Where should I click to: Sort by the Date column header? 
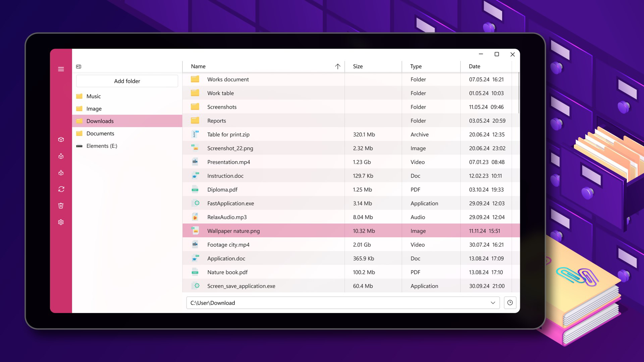pyautogui.click(x=474, y=66)
